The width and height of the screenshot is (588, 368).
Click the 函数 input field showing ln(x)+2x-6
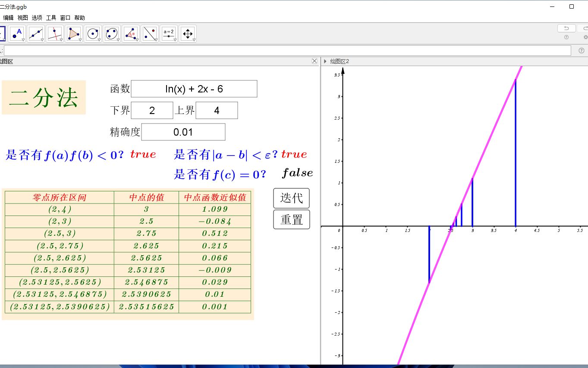coord(194,89)
